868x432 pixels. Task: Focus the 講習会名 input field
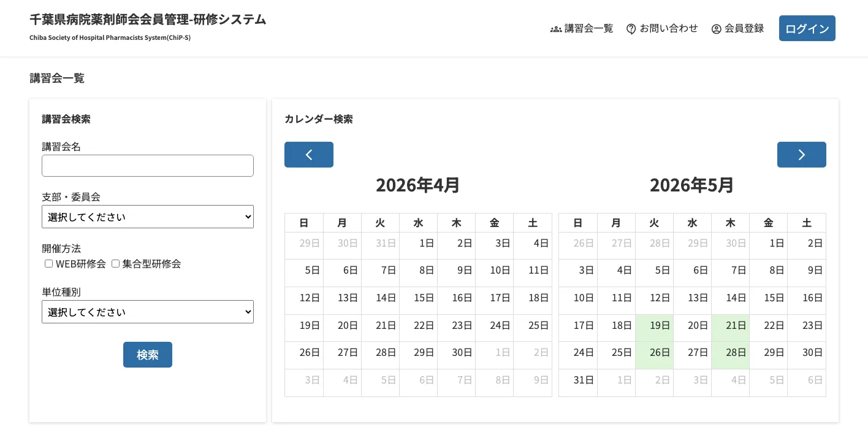coord(148,166)
